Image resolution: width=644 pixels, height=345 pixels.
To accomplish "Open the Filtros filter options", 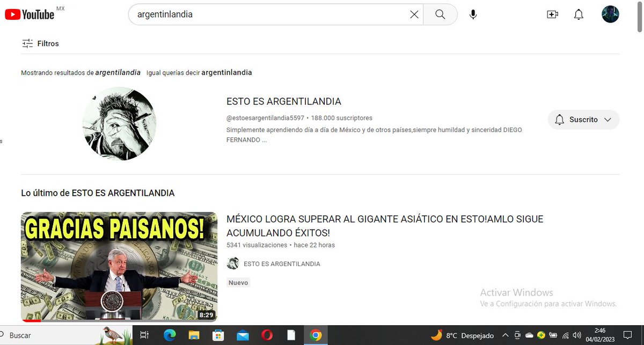I will point(40,43).
